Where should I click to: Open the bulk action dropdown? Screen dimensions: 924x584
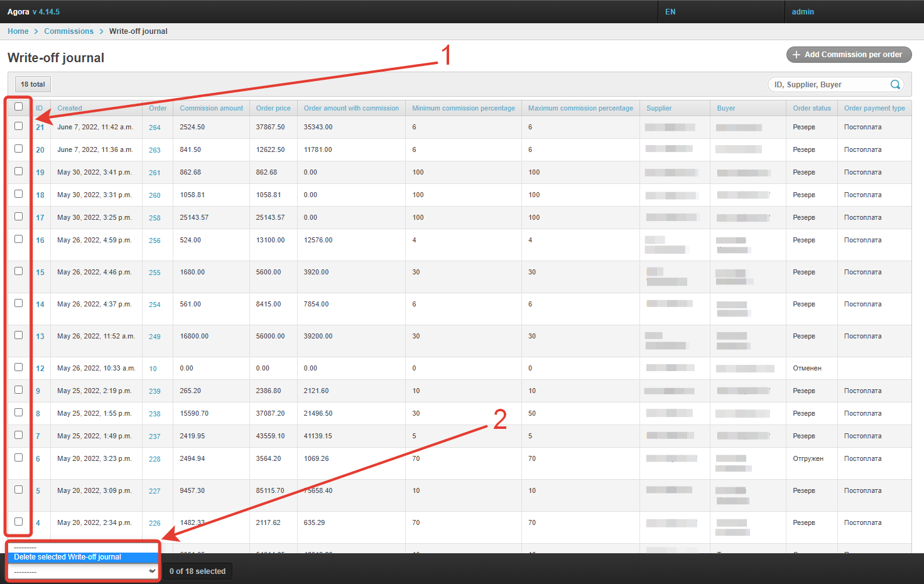point(84,571)
